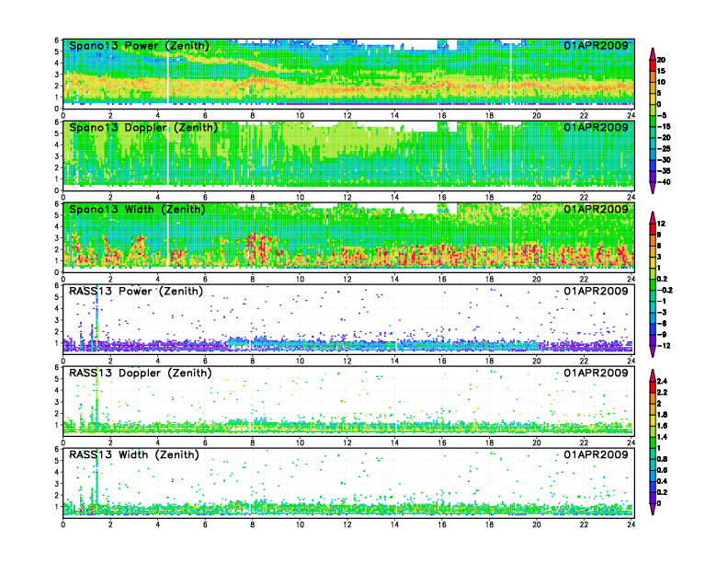The height and width of the screenshot is (563, 728).
Task: Click 01APR2009 date in Spano13 Doppler panel
Action: (x=596, y=127)
